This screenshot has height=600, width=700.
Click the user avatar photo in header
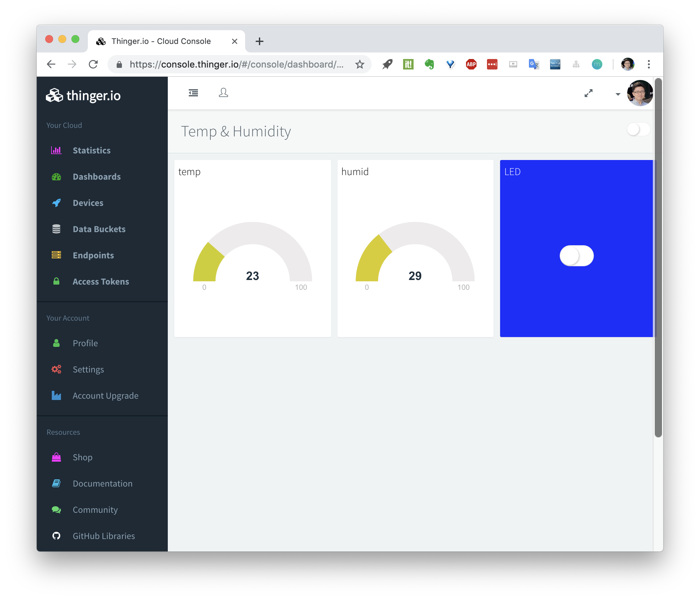[x=639, y=93]
